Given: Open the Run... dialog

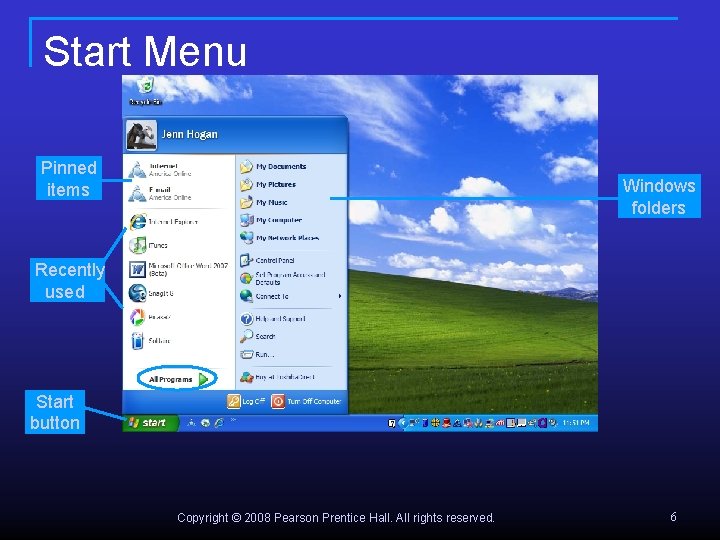Looking at the screenshot, I should (x=291, y=354).
